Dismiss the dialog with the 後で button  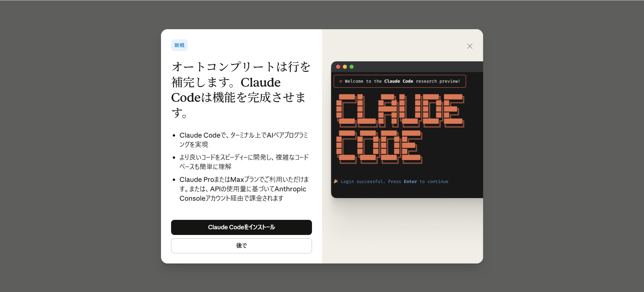pyautogui.click(x=241, y=246)
